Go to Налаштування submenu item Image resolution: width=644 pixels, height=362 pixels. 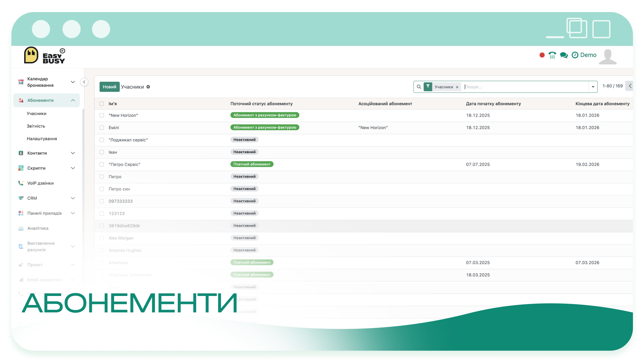click(x=42, y=139)
